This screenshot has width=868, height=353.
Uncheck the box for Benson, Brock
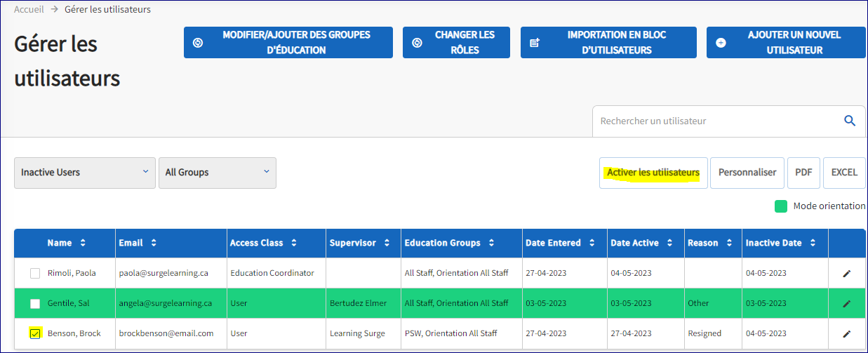35,333
